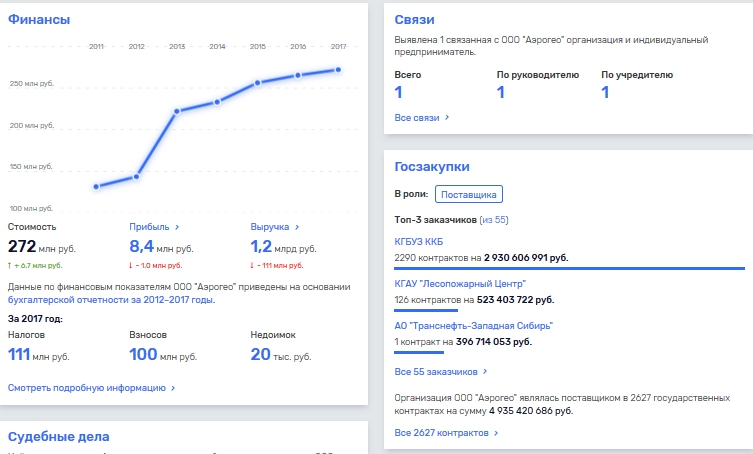Image resolution: width=753 pixels, height=454 pixels.
Task: Click the 2017 data point on chart
Action: point(339,70)
